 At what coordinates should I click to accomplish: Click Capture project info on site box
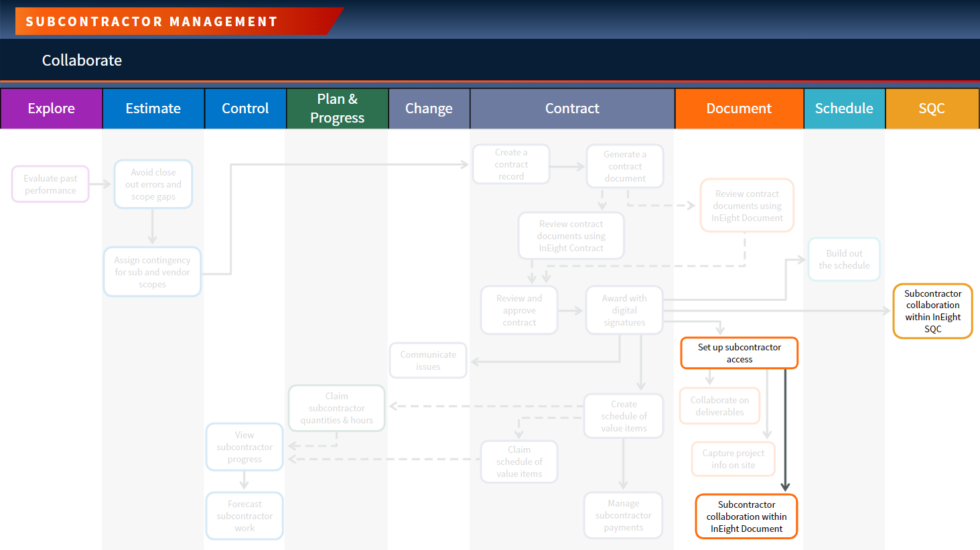click(x=733, y=459)
